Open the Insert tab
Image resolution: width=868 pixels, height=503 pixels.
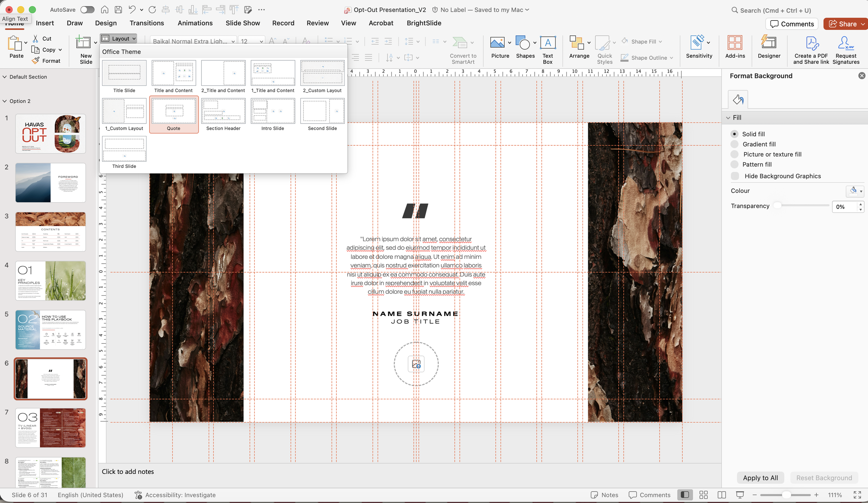(x=45, y=23)
